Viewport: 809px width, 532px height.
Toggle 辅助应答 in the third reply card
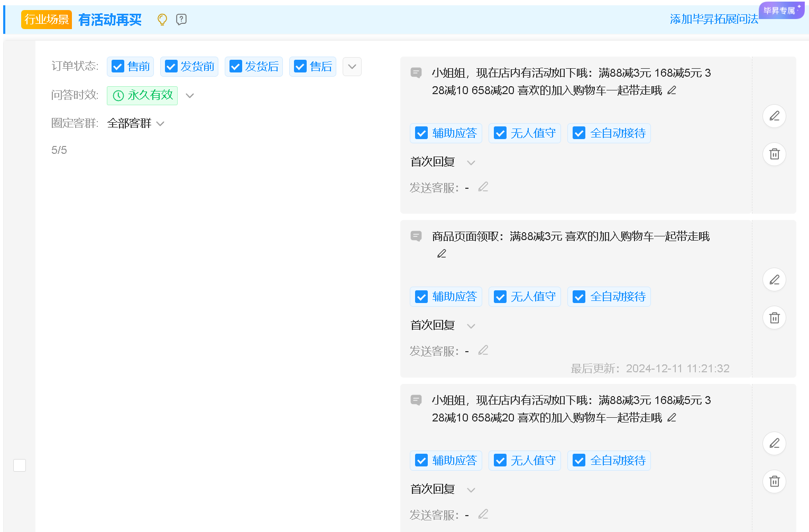(x=421, y=461)
